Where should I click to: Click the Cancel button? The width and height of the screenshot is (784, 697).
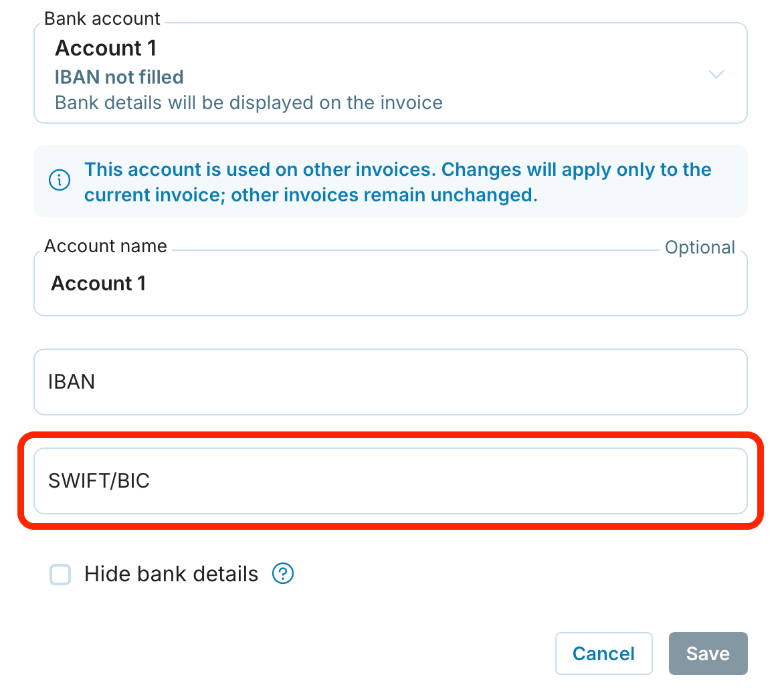[x=603, y=654]
